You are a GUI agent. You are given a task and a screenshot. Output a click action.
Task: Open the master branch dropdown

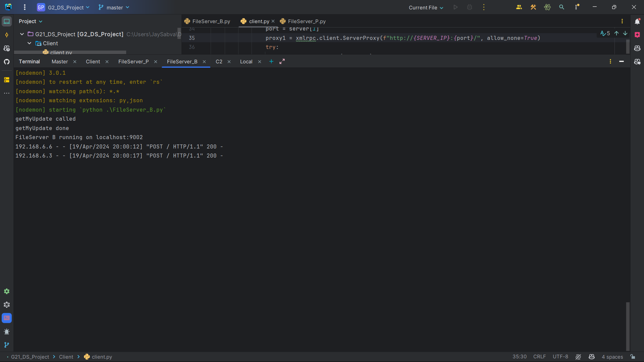(x=114, y=7)
